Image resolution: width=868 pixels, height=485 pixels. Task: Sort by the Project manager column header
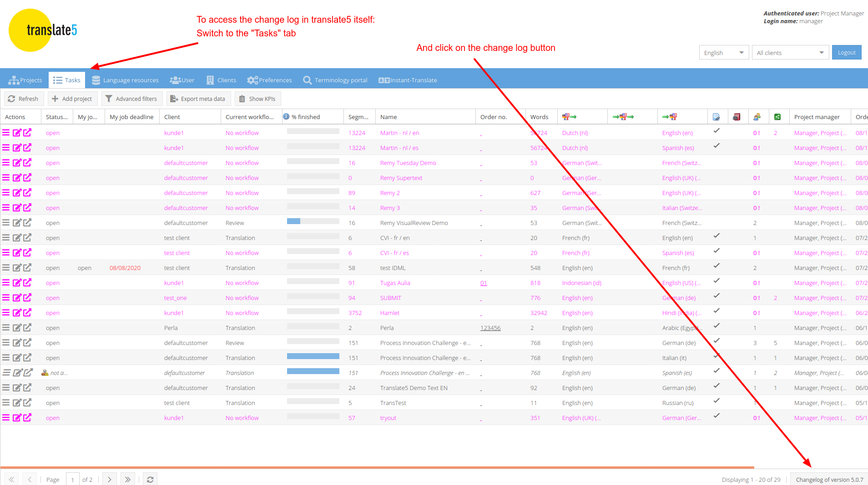[820, 117]
